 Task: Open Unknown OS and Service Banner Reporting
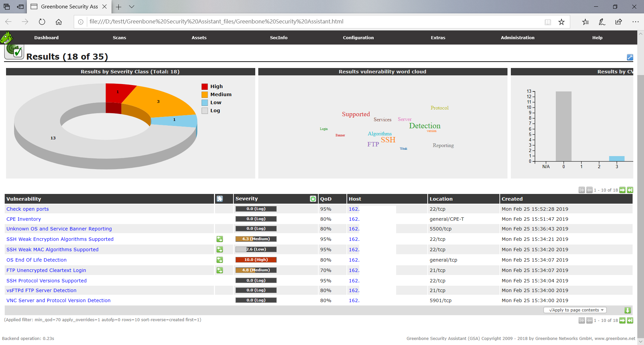point(59,229)
